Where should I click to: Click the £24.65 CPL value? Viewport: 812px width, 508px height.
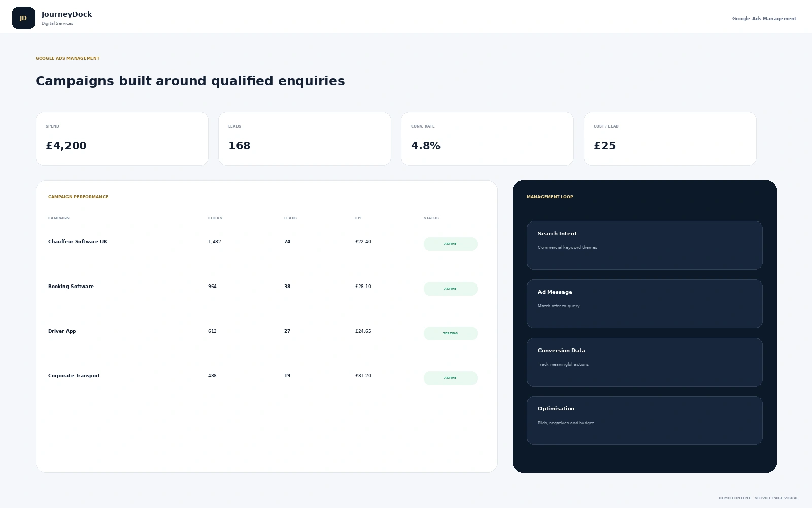pyautogui.click(x=363, y=331)
